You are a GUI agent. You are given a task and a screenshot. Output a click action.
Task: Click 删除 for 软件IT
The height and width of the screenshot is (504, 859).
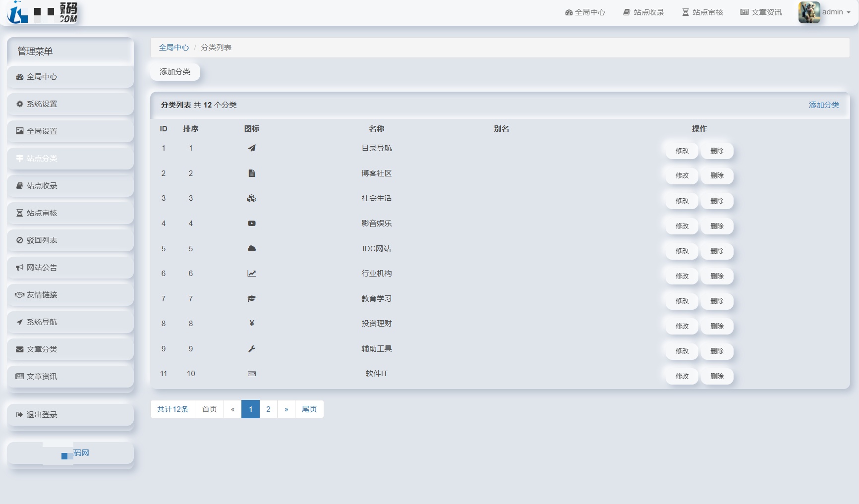(717, 376)
